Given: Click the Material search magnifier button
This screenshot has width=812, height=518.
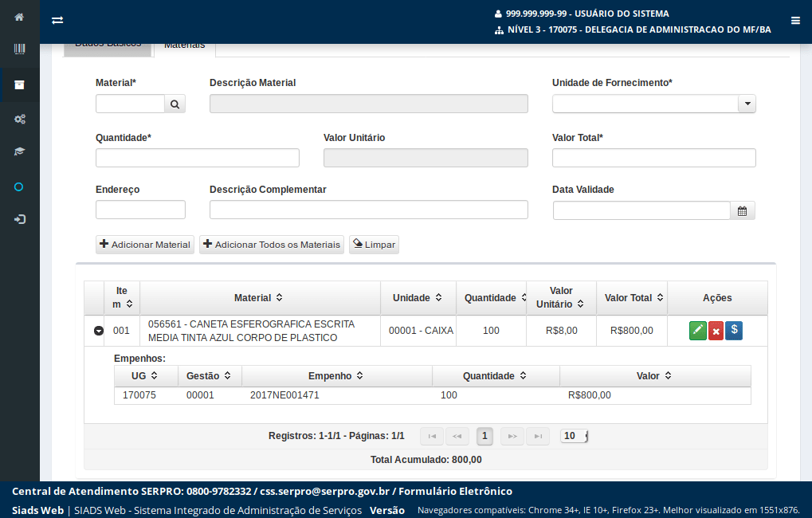Looking at the screenshot, I should pyautogui.click(x=175, y=104).
